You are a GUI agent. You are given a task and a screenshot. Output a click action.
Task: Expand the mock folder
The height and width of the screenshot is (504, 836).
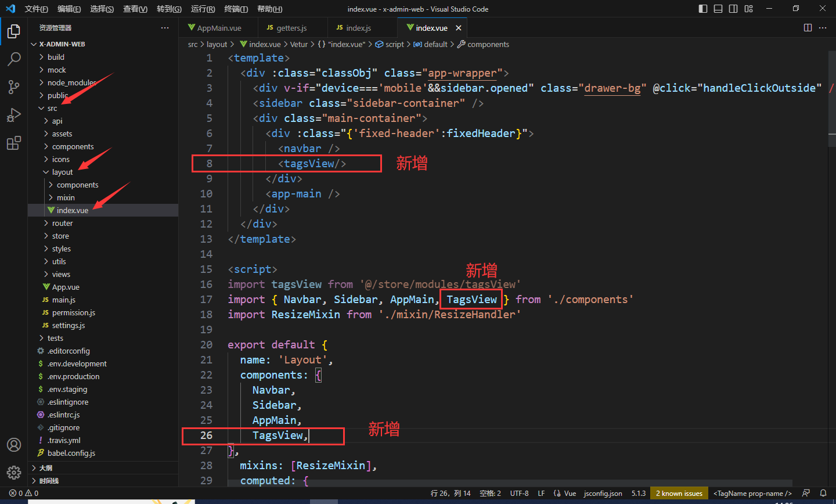[x=103, y=70]
